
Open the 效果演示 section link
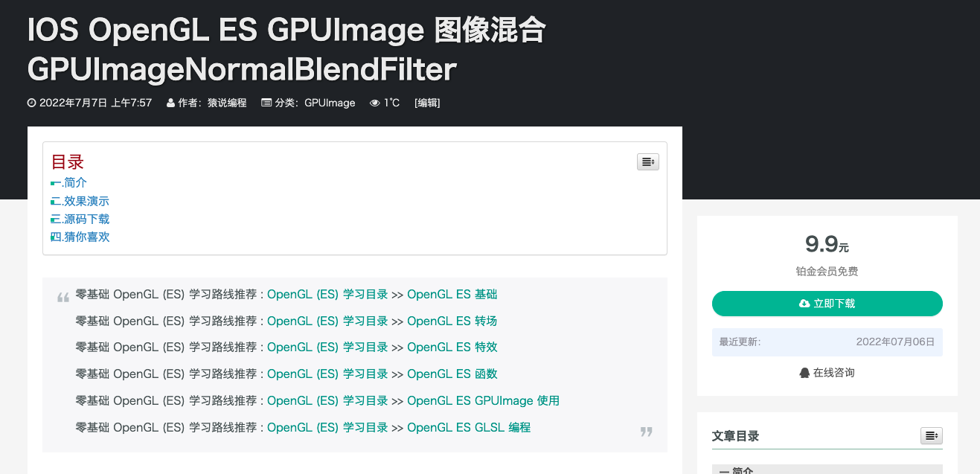[x=86, y=200]
